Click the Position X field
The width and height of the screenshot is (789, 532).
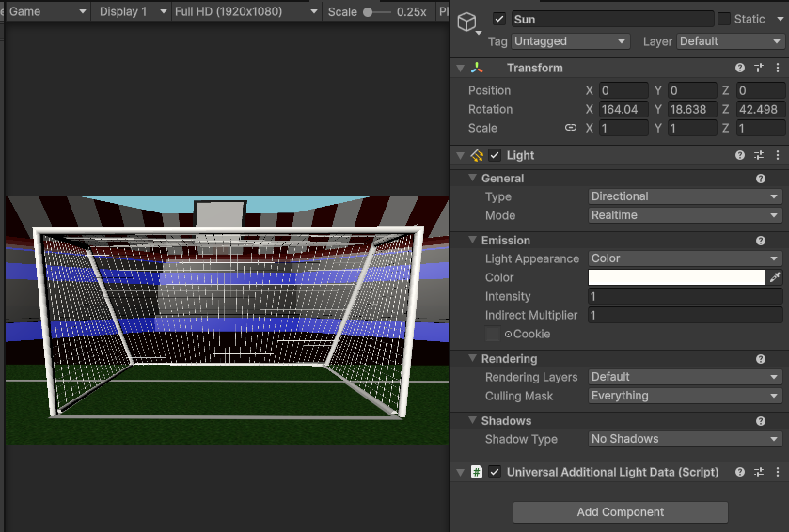[x=623, y=90]
